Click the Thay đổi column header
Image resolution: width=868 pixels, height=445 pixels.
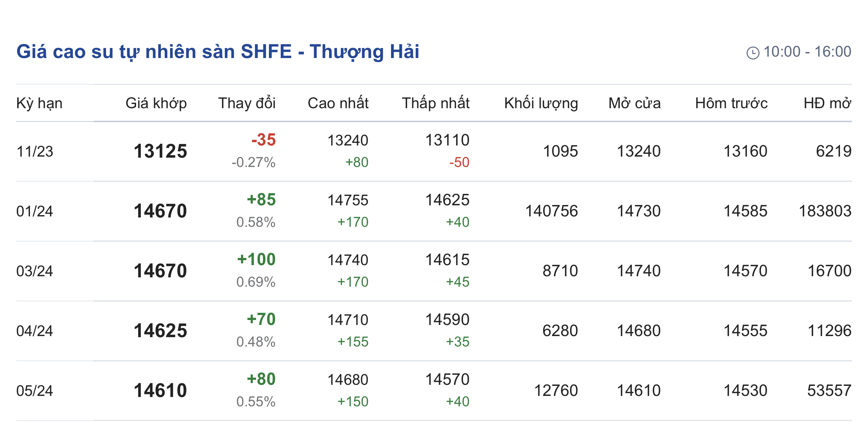247,103
